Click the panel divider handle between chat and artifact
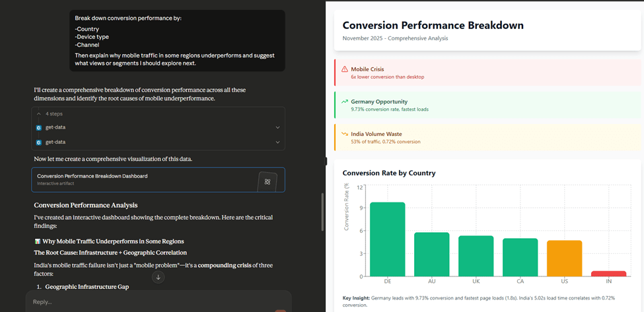Viewport: 644px width, 312px height. 326,161
